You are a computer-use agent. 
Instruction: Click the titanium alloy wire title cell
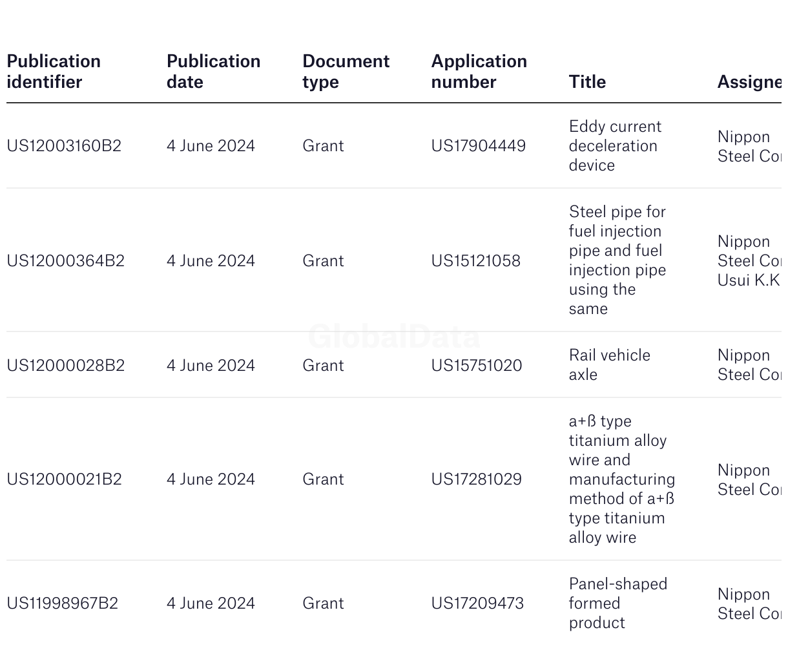(622, 479)
